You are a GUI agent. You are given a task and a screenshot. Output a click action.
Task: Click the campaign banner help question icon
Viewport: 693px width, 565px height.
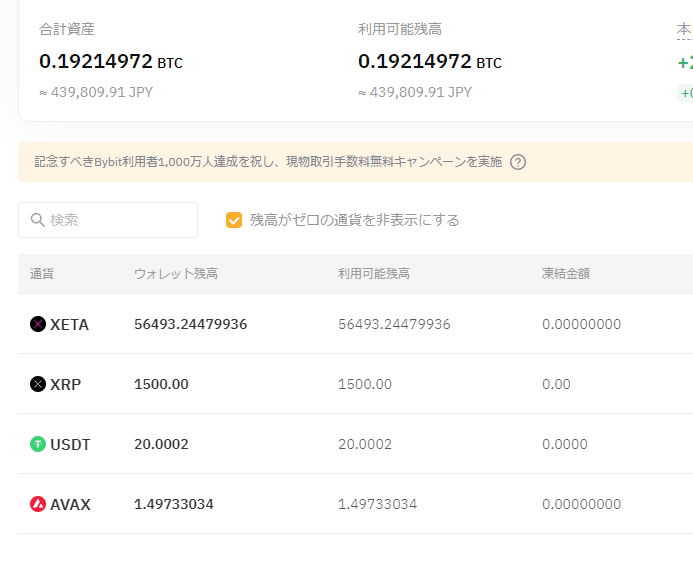(518, 162)
